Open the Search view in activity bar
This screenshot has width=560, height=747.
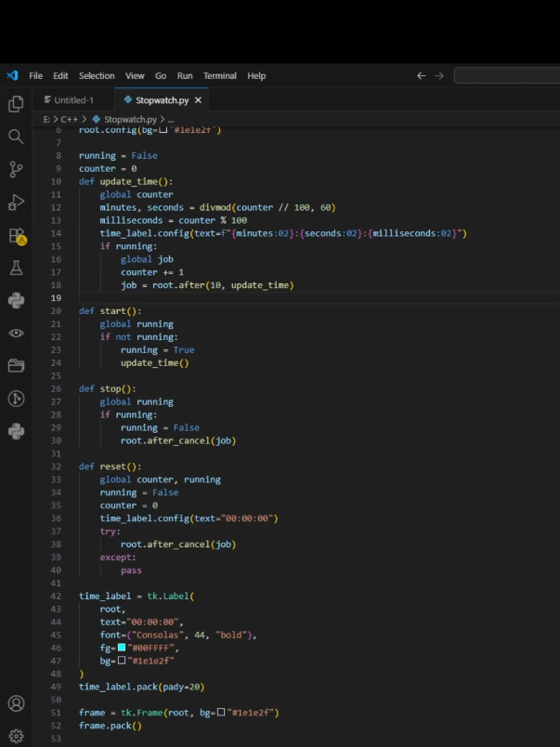(16, 137)
